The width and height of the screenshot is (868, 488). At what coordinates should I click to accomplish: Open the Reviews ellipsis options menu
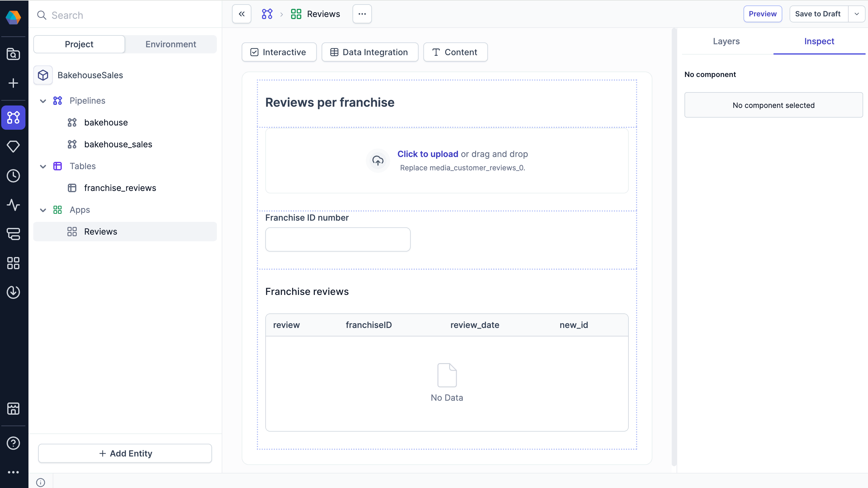(362, 14)
